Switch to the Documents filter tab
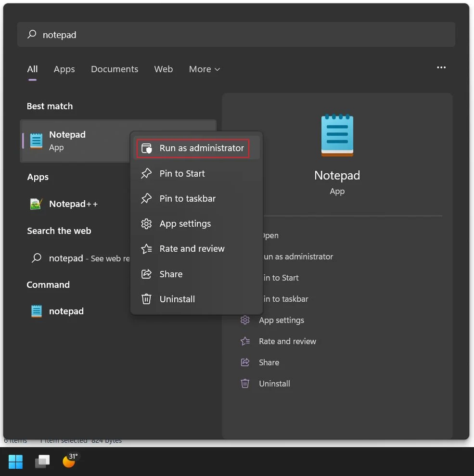Screen dimensions: 474x476 (115, 69)
